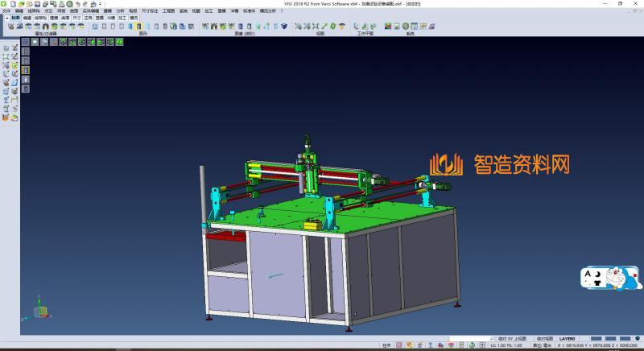Click the top icon in the left vertical toolbar
This screenshot has height=351, width=644.
pyautogui.click(x=6, y=48)
